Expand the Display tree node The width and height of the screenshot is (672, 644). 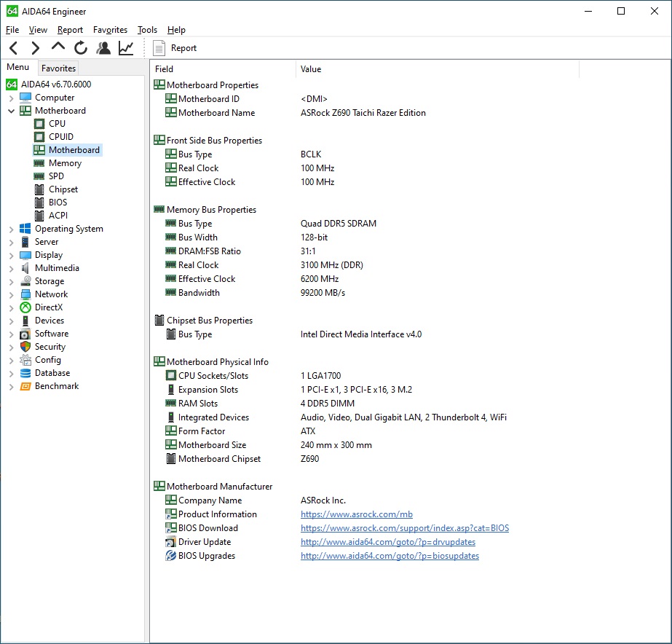click(x=12, y=256)
